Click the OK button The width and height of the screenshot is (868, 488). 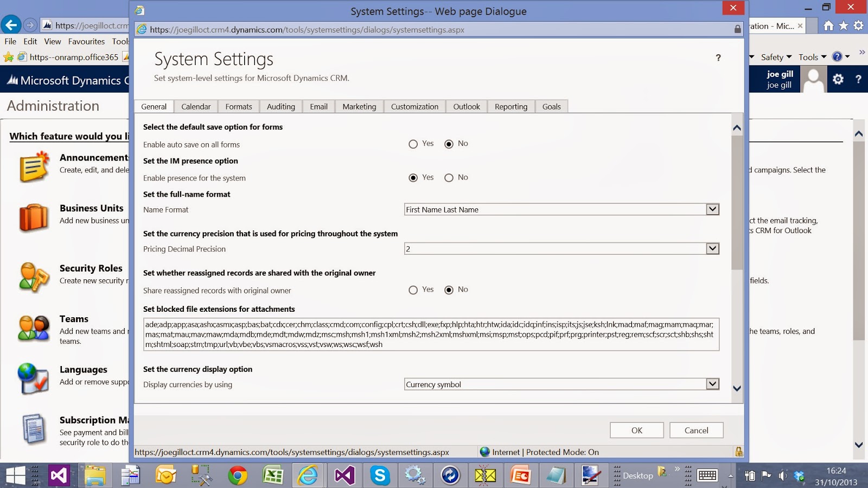point(636,429)
